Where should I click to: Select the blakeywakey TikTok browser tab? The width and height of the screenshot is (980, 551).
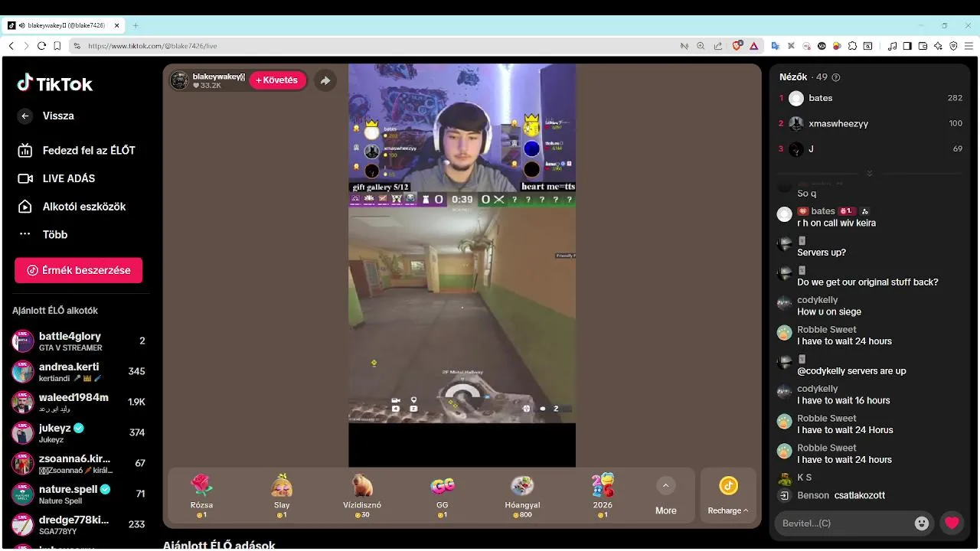tap(64, 25)
